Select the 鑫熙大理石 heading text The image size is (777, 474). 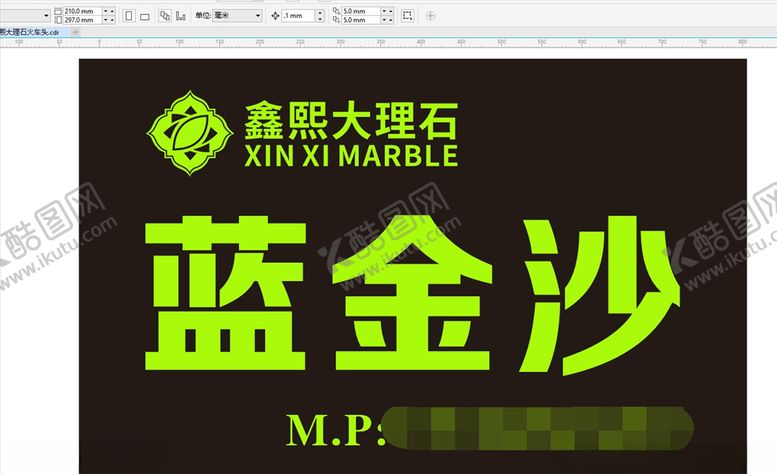pos(351,120)
